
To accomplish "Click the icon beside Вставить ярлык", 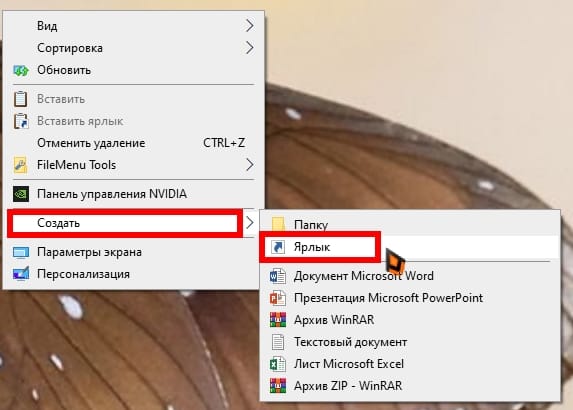I will point(21,121).
